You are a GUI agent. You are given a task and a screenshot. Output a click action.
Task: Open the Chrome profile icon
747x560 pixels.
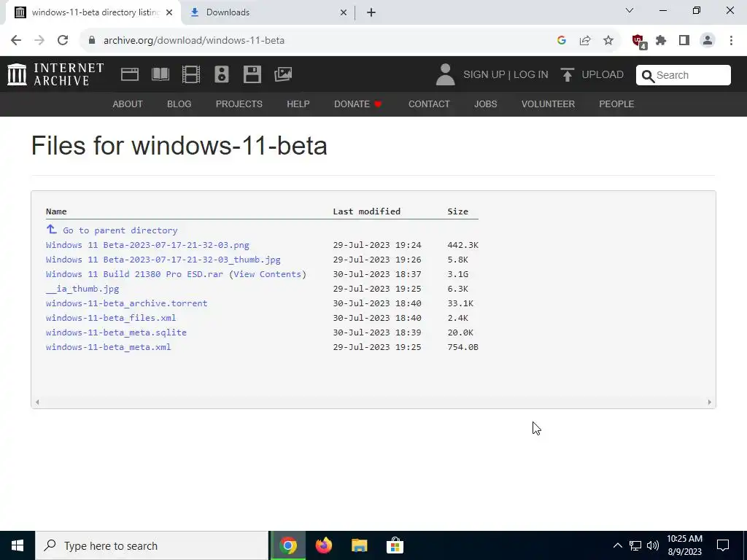[x=708, y=40]
